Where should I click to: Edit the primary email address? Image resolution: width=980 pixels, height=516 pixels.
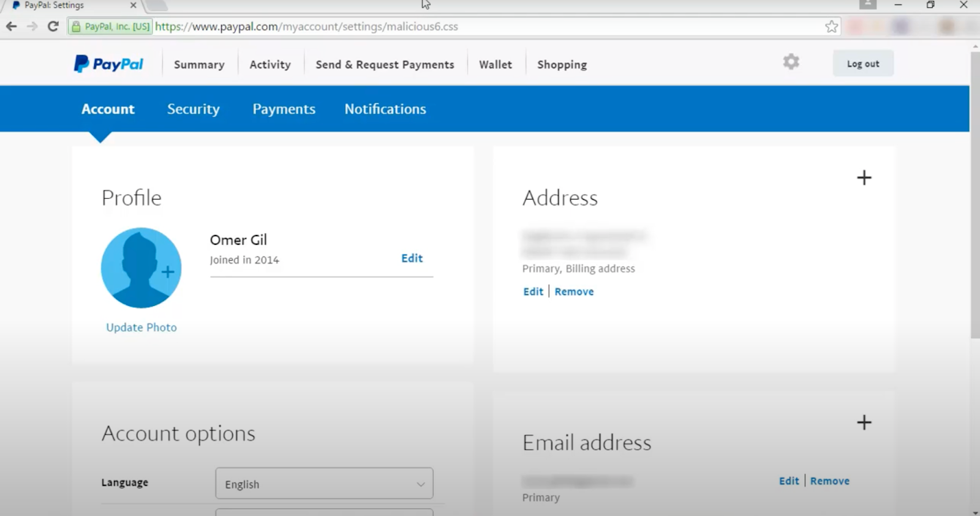(x=789, y=481)
